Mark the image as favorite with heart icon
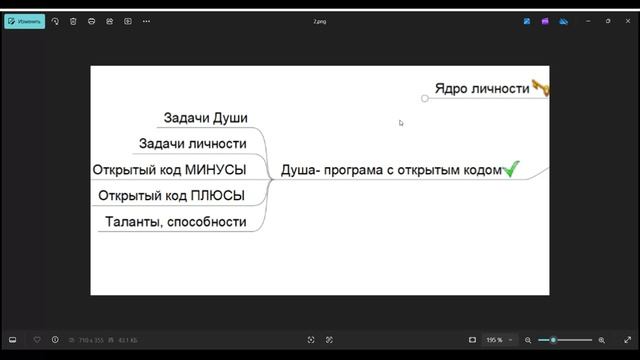Image resolution: width=640 pixels, height=360 pixels. pos(37,340)
